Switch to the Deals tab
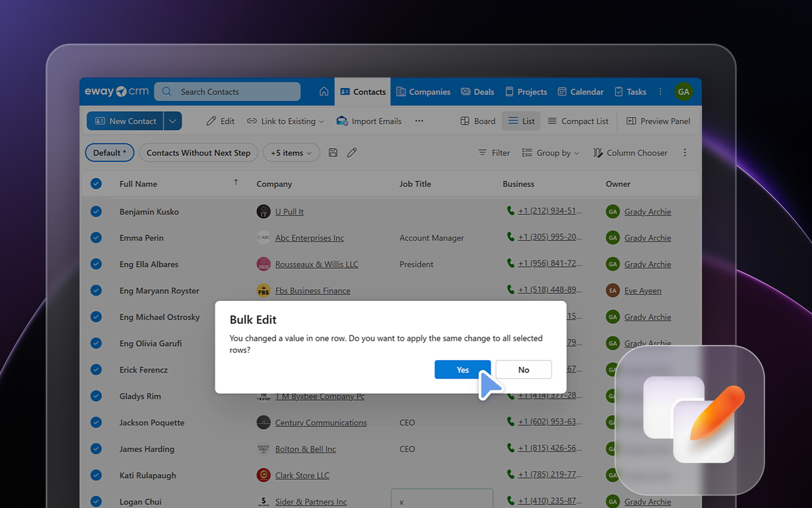 477,91
